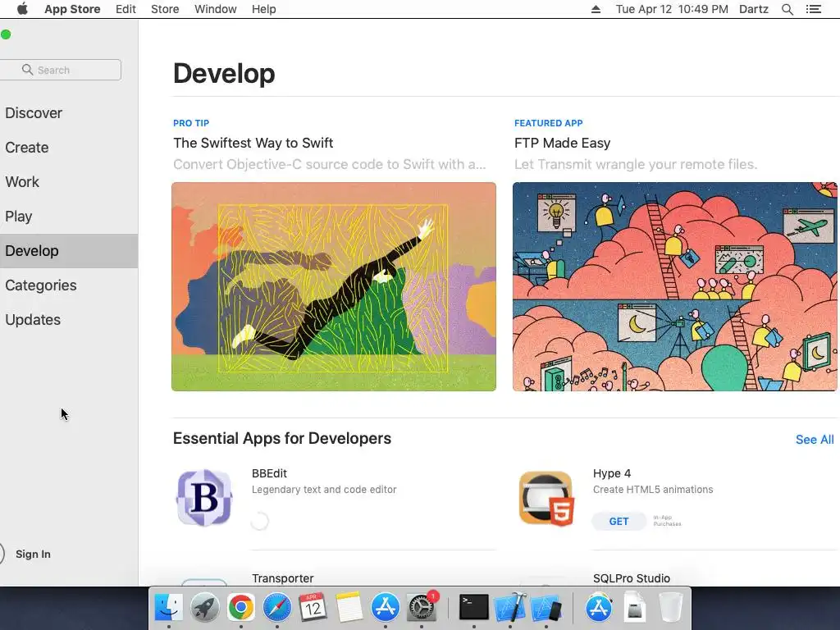Open the FTP Made Easy story
The width and height of the screenshot is (840, 630).
(562, 143)
